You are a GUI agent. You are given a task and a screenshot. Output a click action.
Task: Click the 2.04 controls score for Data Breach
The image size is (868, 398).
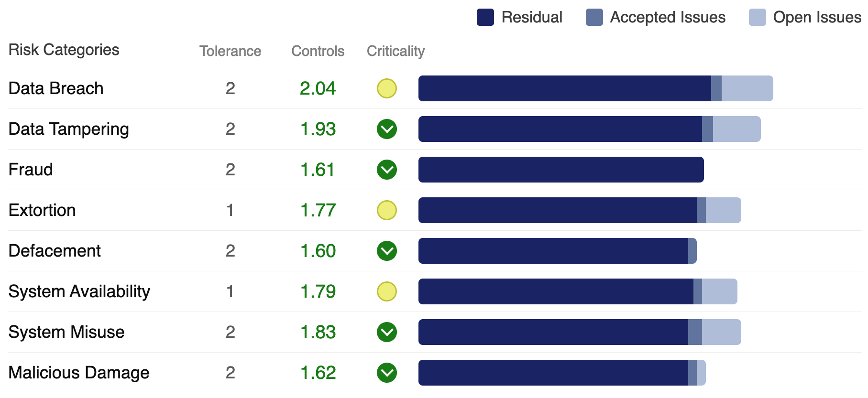(x=318, y=88)
